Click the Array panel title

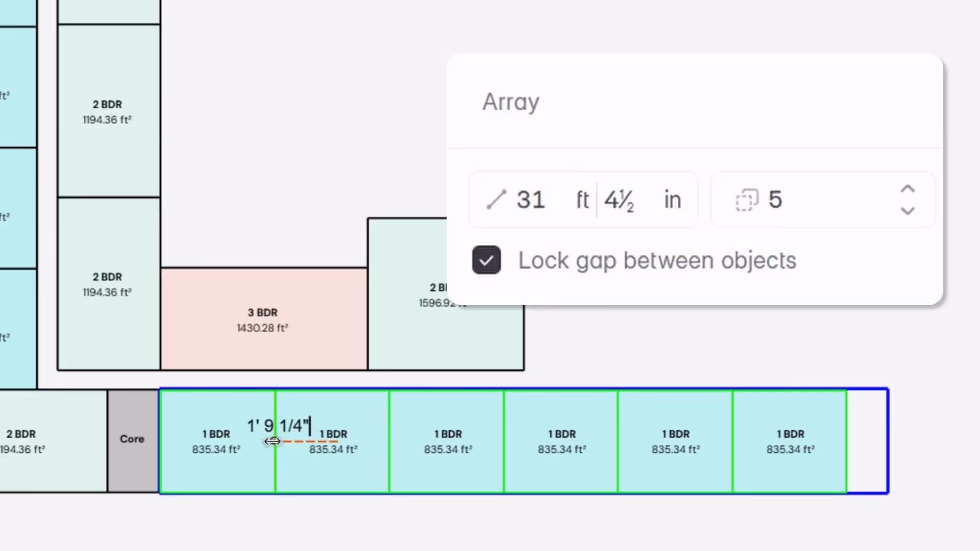pos(510,102)
